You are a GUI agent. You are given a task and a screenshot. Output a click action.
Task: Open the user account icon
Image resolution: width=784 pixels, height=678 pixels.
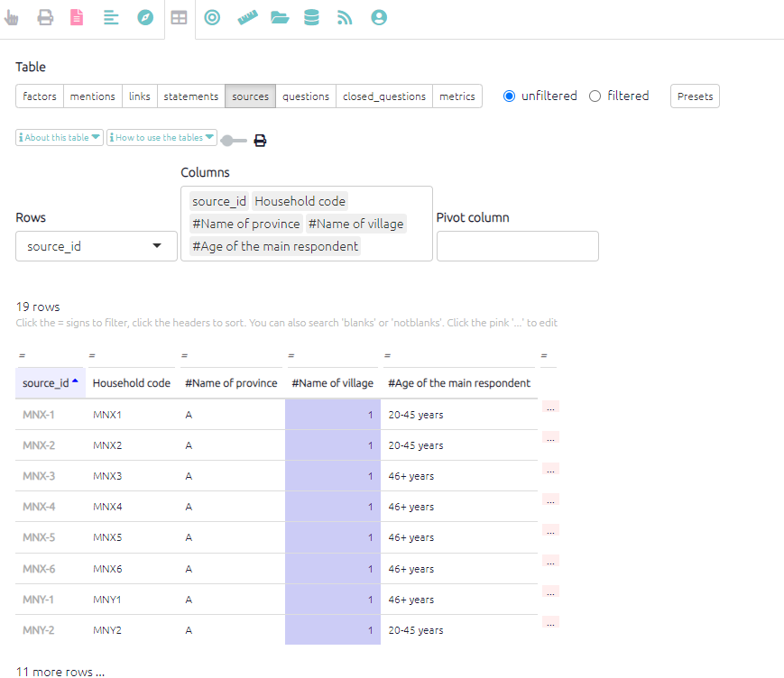click(x=379, y=18)
